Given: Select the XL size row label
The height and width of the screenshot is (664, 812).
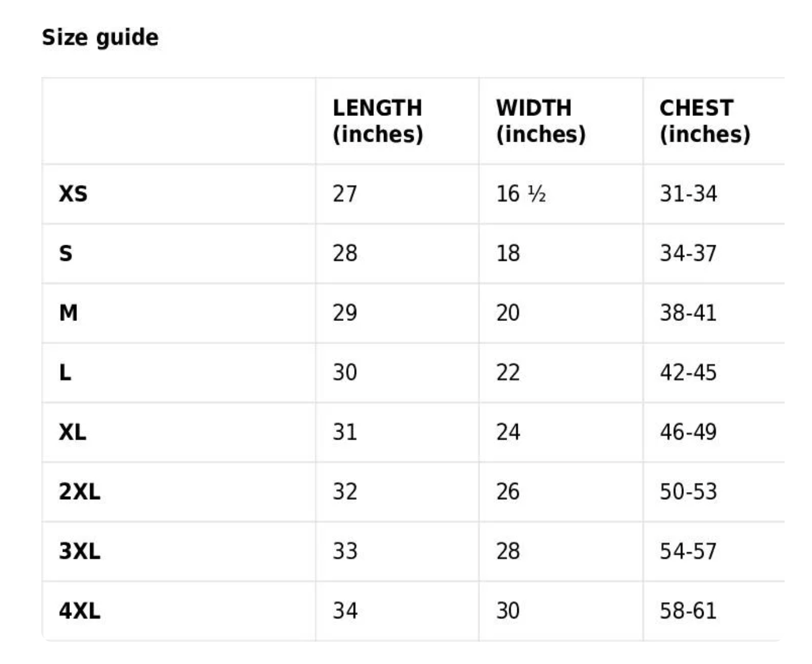Looking at the screenshot, I should (x=73, y=432).
